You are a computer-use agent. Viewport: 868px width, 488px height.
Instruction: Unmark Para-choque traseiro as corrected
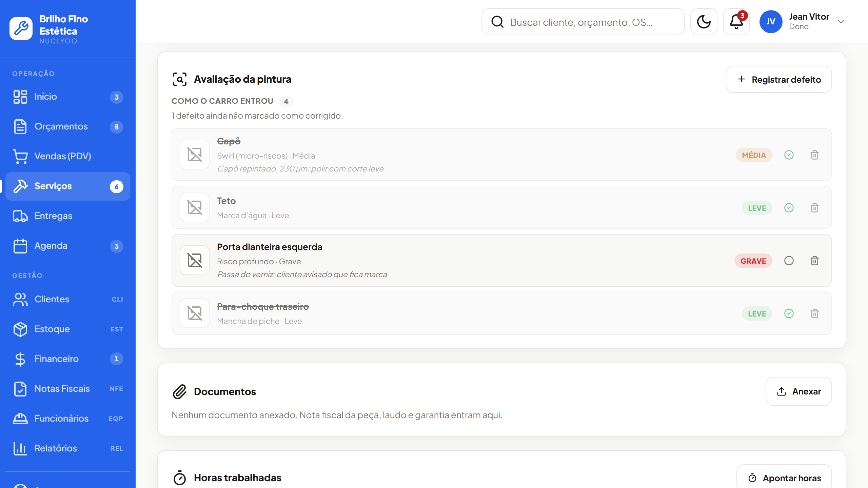pyautogui.click(x=789, y=313)
